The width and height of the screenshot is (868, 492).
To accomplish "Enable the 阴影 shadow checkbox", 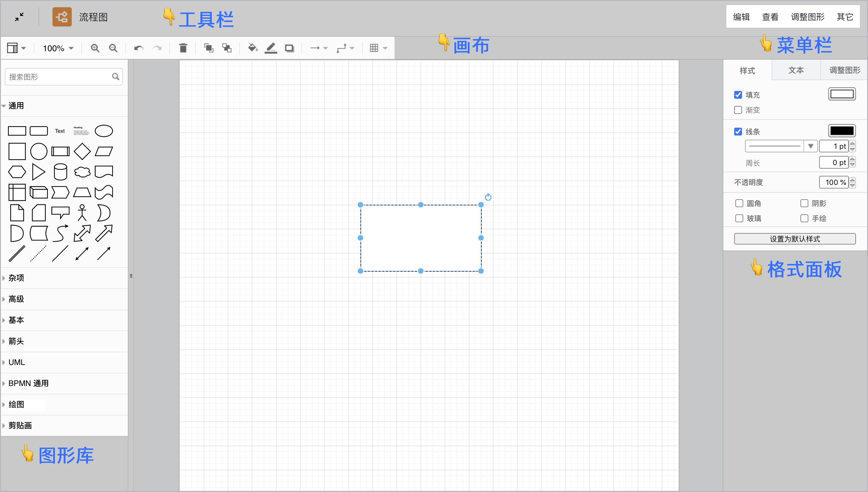I will 804,204.
